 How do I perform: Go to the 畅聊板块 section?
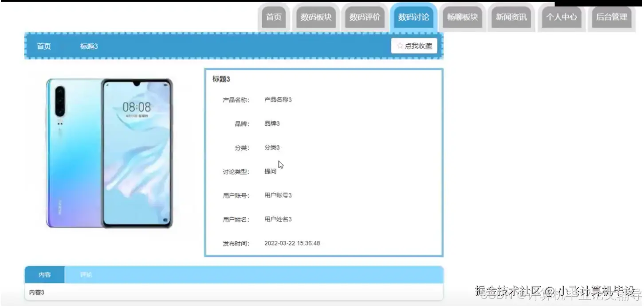coord(462,18)
